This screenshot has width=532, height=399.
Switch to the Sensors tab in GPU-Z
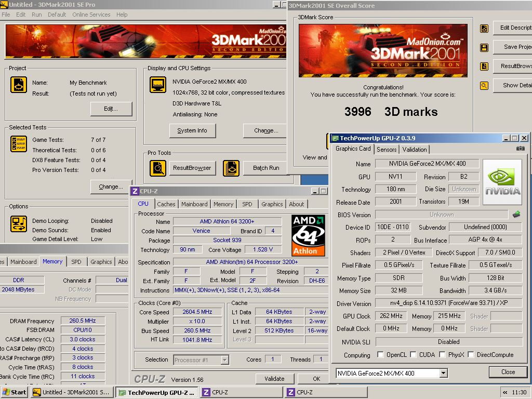[x=387, y=150]
